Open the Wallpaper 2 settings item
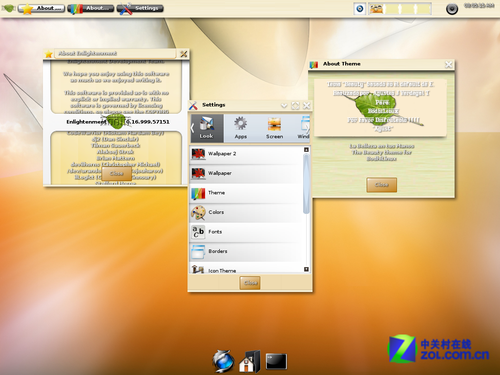 [x=246, y=154]
